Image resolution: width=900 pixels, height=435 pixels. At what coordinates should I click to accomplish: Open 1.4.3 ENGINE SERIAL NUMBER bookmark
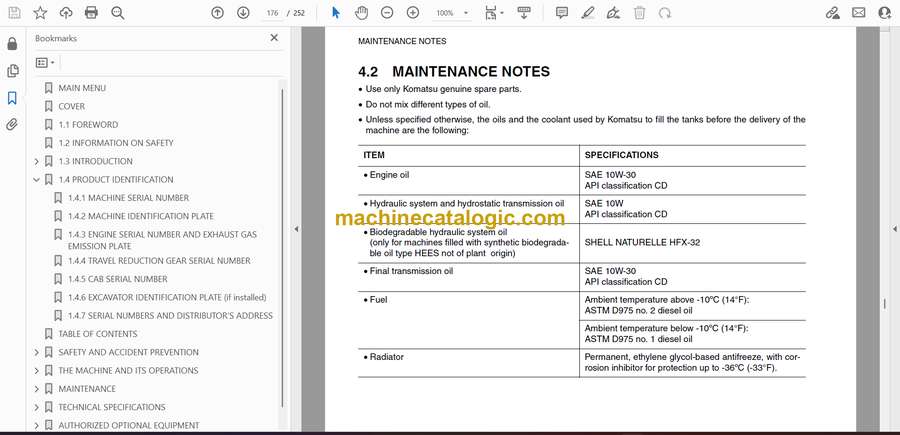[x=162, y=240]
